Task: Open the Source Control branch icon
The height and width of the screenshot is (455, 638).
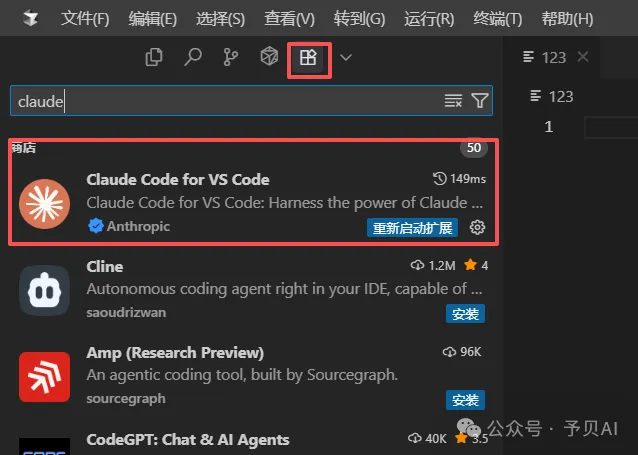Action: tap(231, 57)
